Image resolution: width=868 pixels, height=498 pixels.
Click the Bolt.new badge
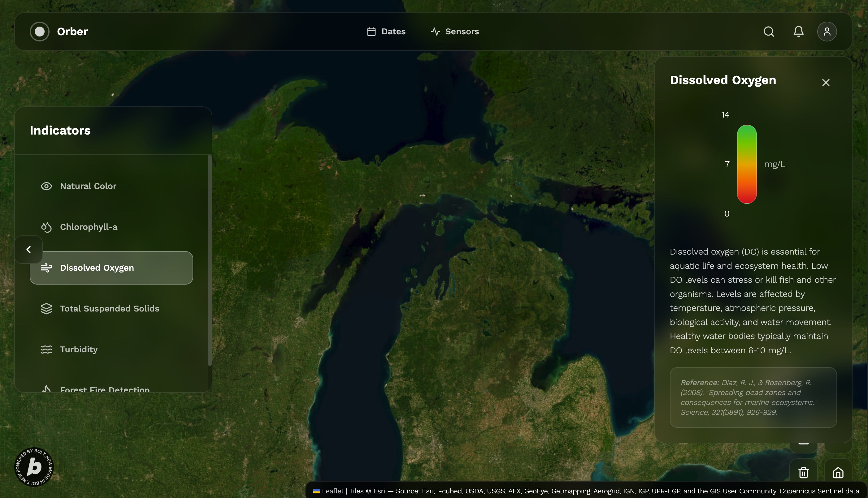[34, 467]
